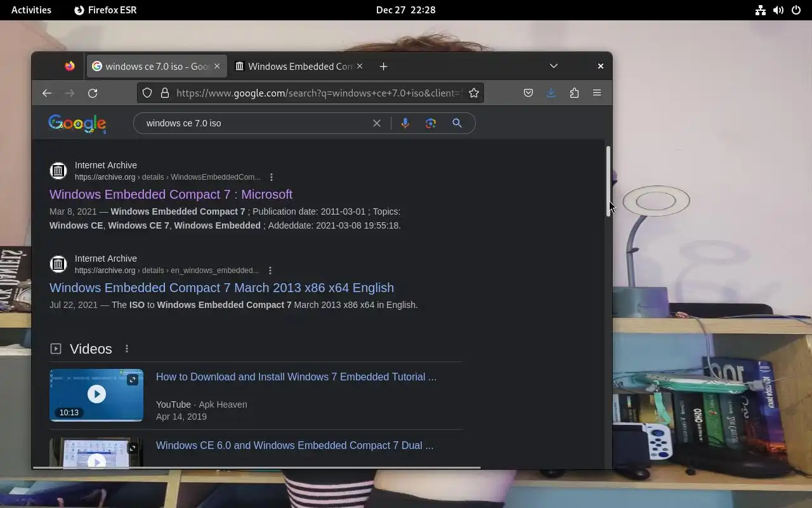Search by image with Google Lens icon

tap(431, 123)
